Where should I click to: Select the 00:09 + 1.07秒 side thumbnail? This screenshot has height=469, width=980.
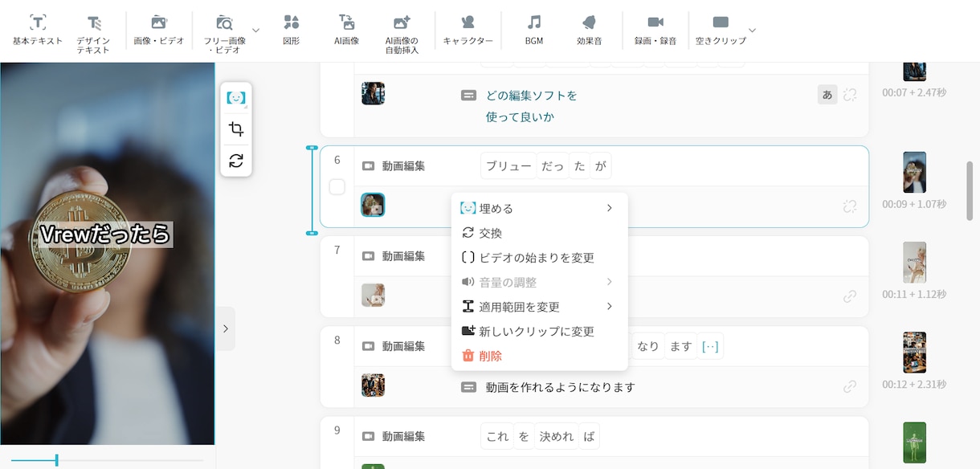click(914, 172)
